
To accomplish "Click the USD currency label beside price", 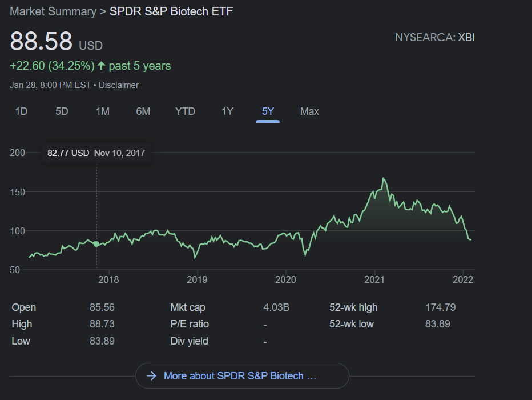I will (91, 46).
